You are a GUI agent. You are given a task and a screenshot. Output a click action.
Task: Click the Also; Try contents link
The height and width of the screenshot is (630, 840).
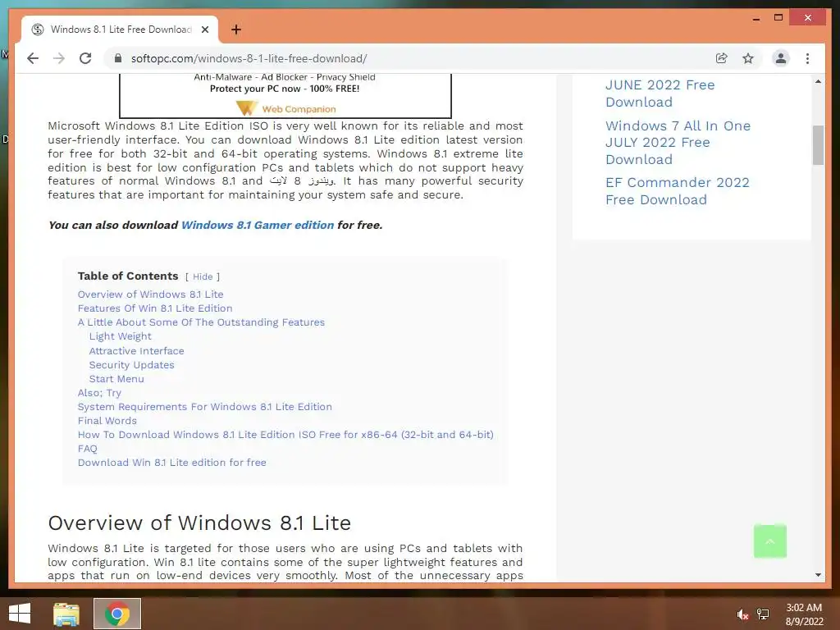99,393
